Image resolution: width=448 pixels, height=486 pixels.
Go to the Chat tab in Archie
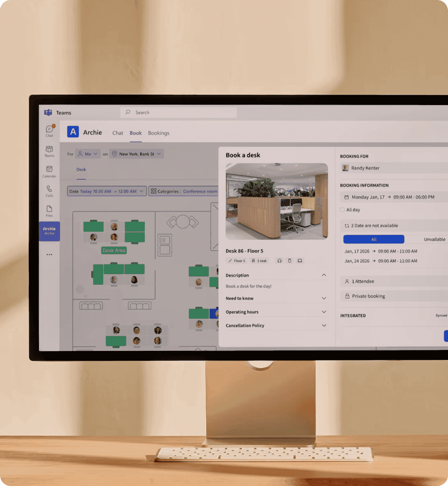[x=117, y=133]
